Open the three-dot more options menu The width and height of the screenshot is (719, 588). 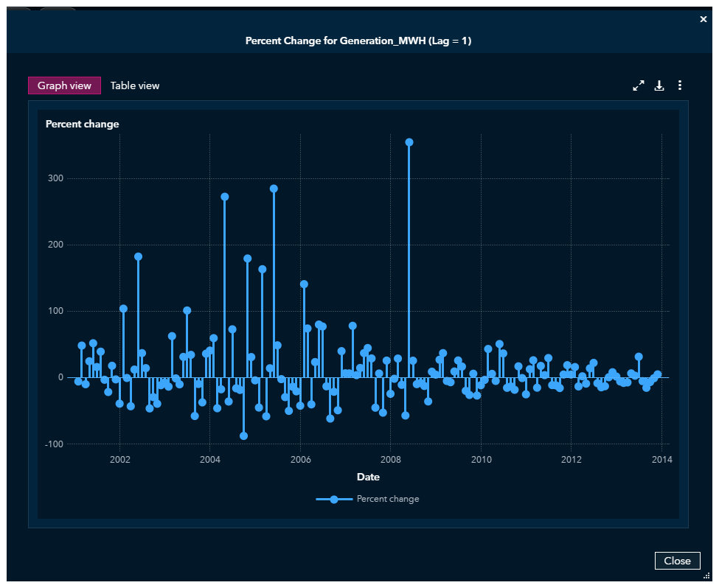(x=680, y=85)
